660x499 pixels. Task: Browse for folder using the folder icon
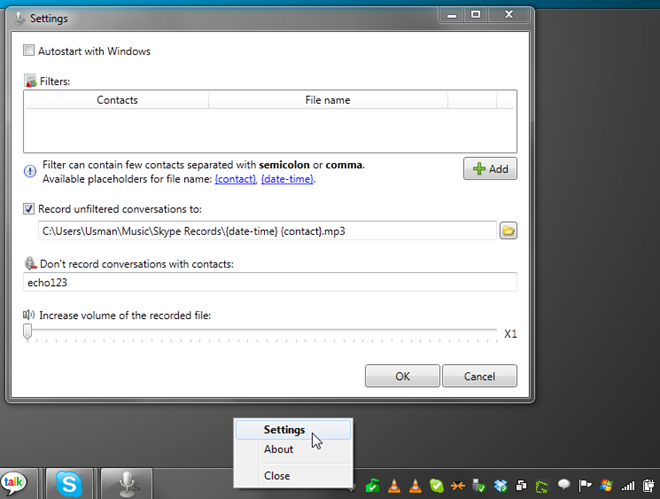pyautogui.click(x=508, y=231)
